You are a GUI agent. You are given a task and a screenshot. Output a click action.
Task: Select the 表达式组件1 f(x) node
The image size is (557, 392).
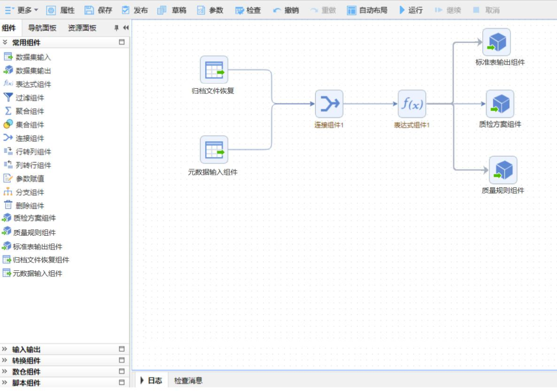pos(412,104)
